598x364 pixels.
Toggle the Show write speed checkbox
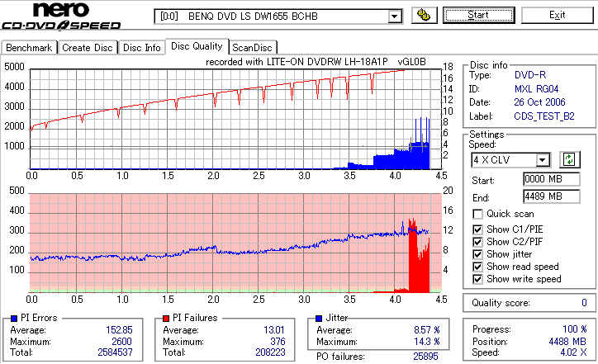[477, 279]
